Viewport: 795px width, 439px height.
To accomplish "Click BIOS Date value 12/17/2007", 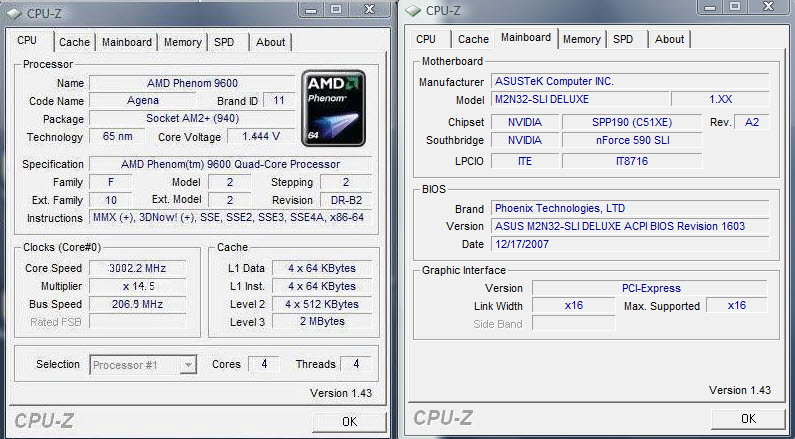I will [630, 244].
